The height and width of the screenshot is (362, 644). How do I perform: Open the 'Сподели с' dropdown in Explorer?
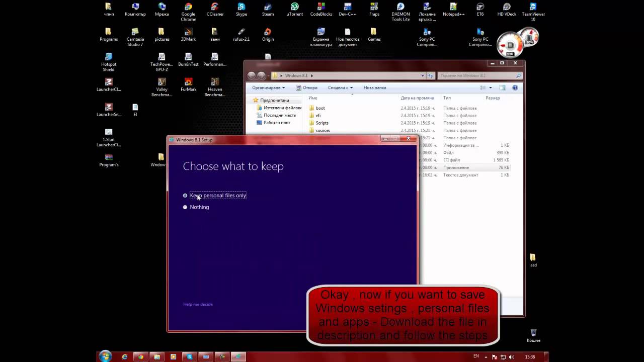(340, 87)
